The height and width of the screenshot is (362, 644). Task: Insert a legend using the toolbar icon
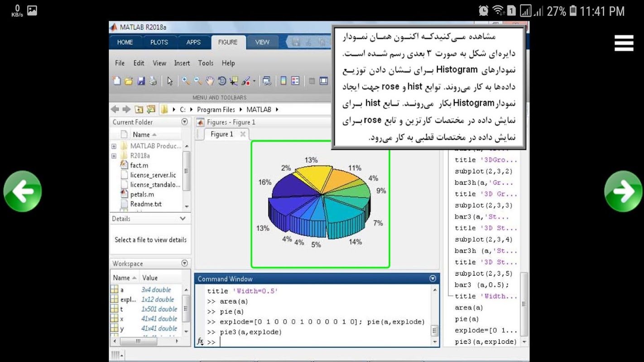click(295, 81)
